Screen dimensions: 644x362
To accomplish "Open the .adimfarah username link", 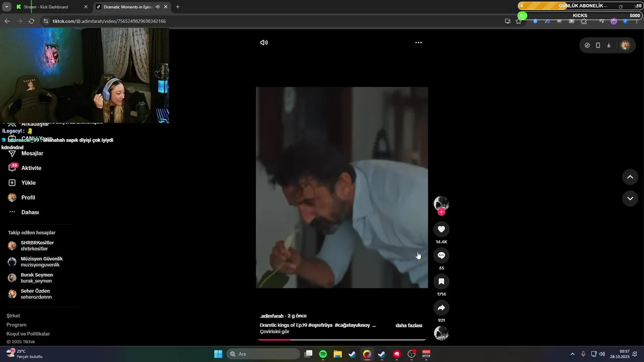I will click(x=272, y=316).
